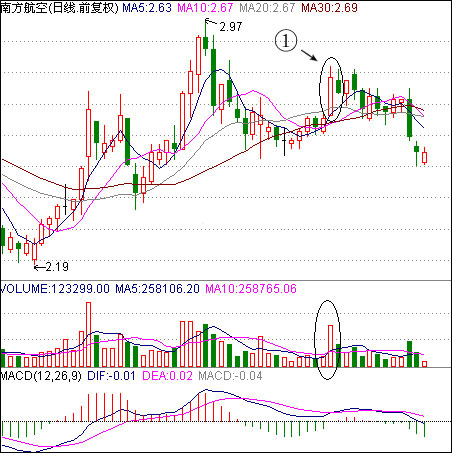Viewport: 452px width, 453px height.
Task: Select the last red volume bar on the right
Action: click(x=425, y=364)
